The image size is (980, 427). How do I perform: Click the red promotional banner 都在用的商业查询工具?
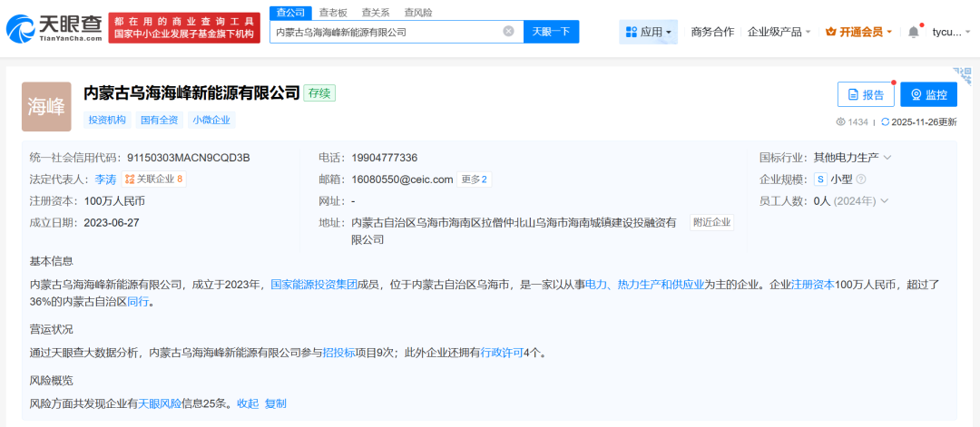(184, 27)
